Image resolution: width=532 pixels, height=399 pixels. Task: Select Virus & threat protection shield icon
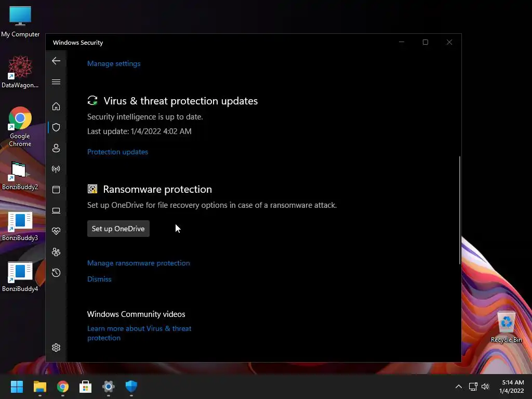[56, 127]
